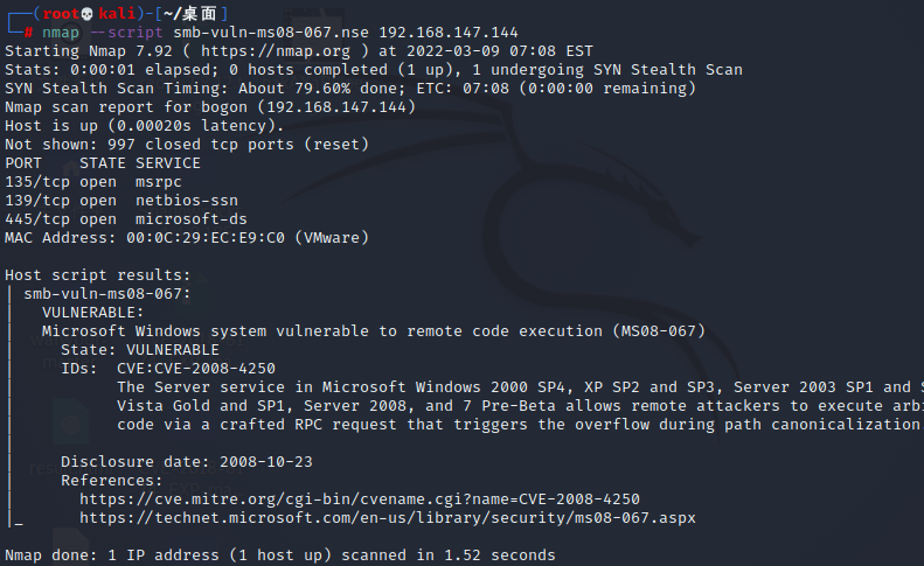This screenshot has height=566, width=924.
Task: Click the State: VULNERABLE line
Action: pyautogui.click(x=140, y=349)
